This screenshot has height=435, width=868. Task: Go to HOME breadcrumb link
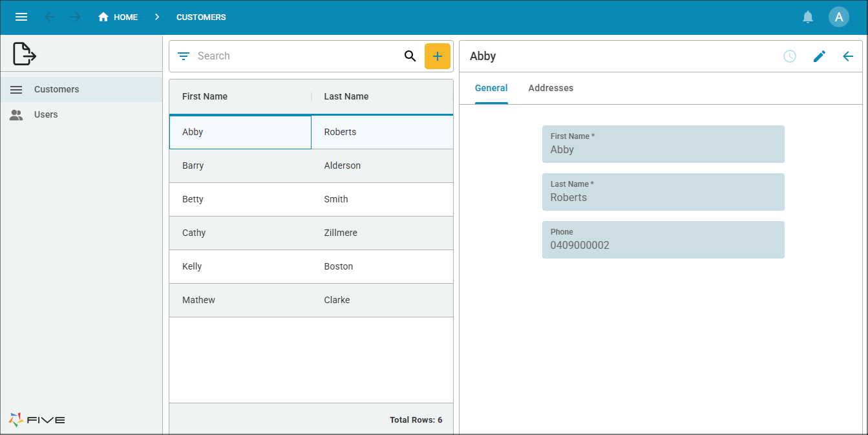click(118, 17)
